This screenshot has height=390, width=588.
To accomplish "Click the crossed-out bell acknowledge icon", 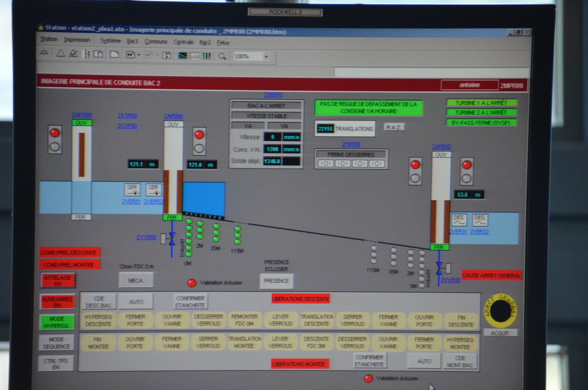I will (x=73, y=54).
